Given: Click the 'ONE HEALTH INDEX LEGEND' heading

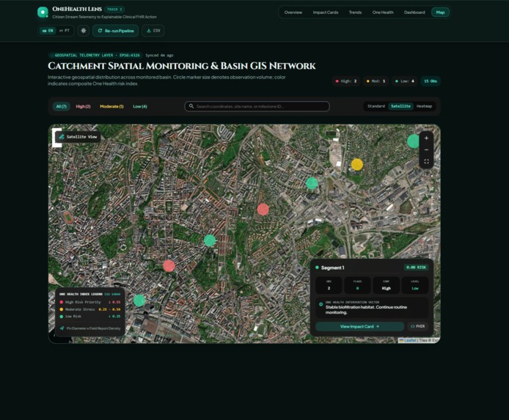Looking at the screenshot, I should [x=81, y=294].
